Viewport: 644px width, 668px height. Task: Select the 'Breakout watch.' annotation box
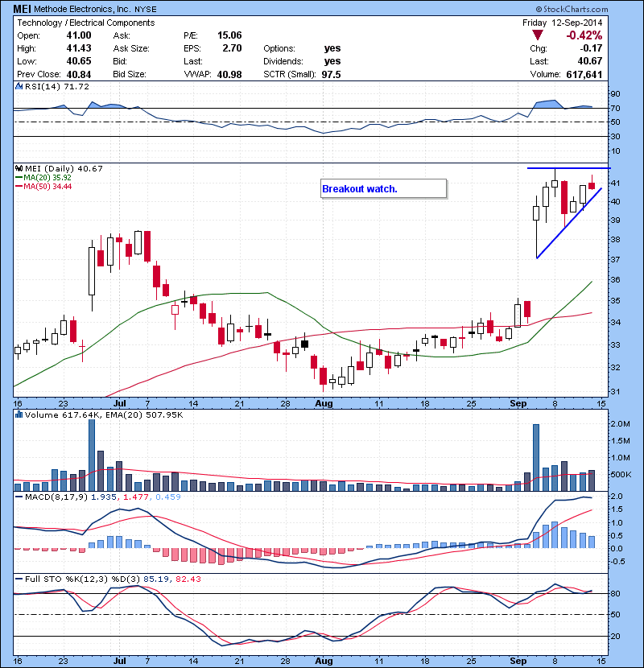click(382, 189)
